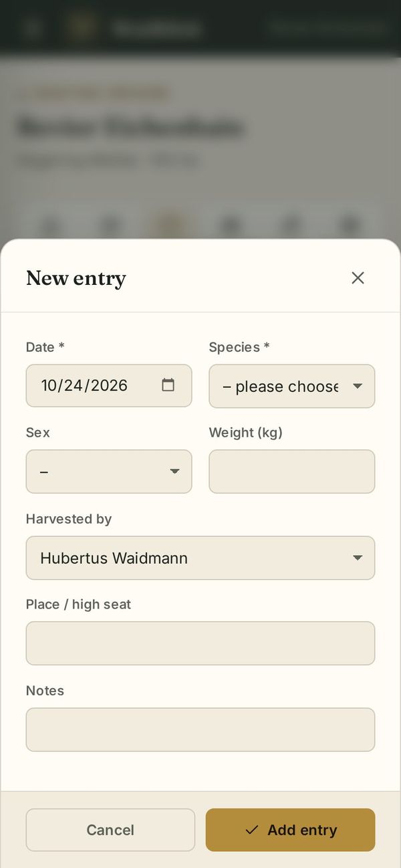The height and width of the screenshot is (868, 401).
Task: Select the month segment 10 in date
Action: point(49,385)
